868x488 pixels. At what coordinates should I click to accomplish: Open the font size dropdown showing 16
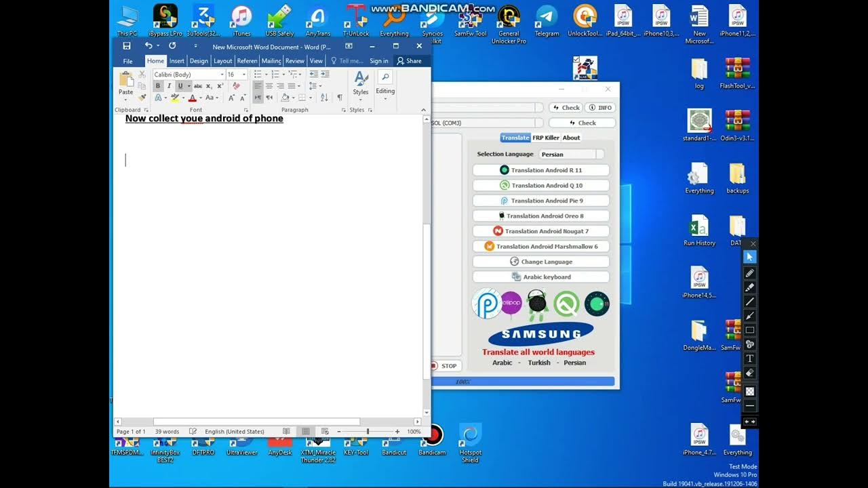244,75
